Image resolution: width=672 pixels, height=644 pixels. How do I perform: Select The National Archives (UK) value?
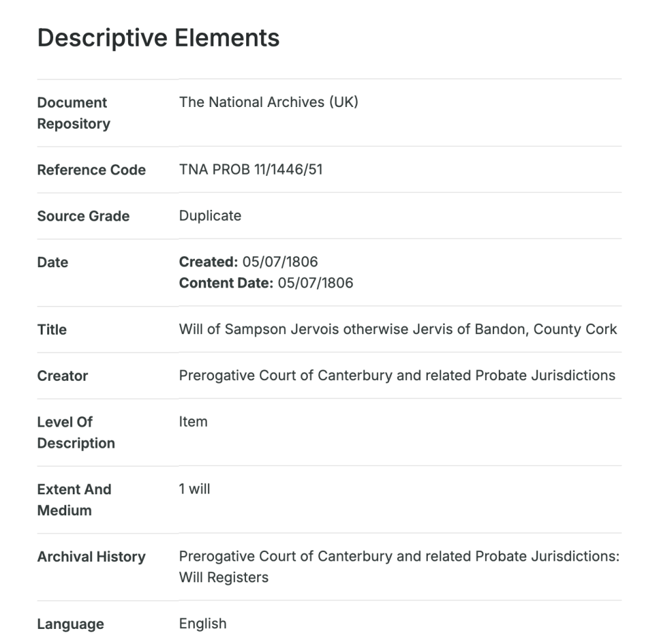pos(268,102)
